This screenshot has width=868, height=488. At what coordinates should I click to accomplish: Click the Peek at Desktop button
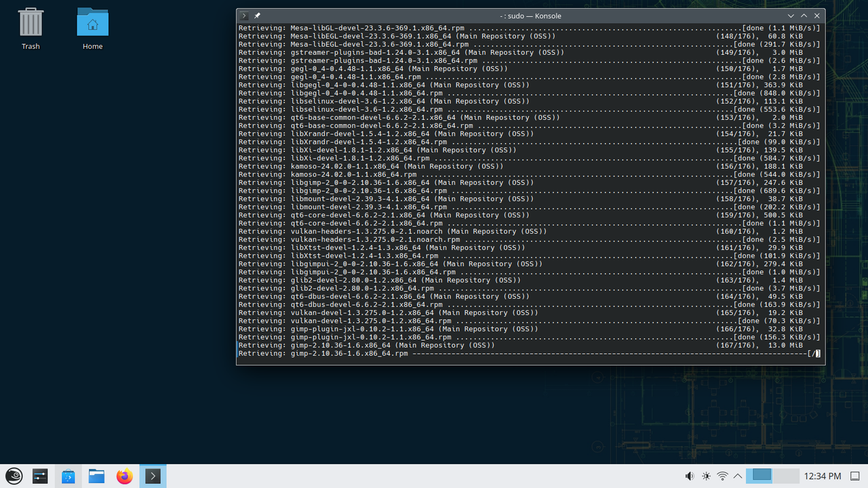coord(854,476)
